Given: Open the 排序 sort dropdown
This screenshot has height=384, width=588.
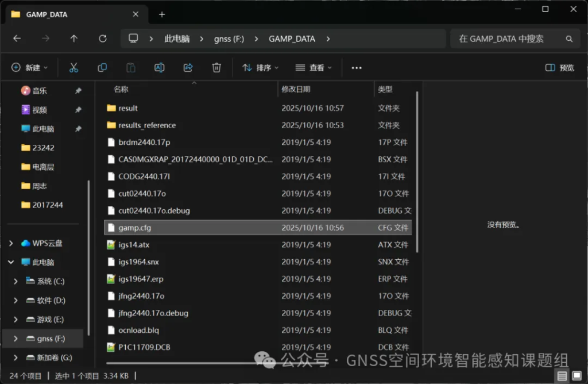Looking at the screenshot, I should 260,68.
